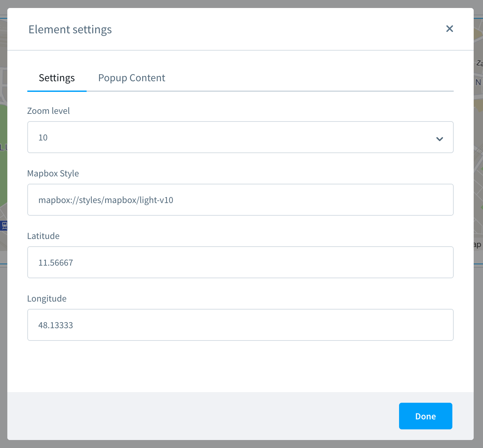
Task: Select the Settings tab
Action: point(57,78)
